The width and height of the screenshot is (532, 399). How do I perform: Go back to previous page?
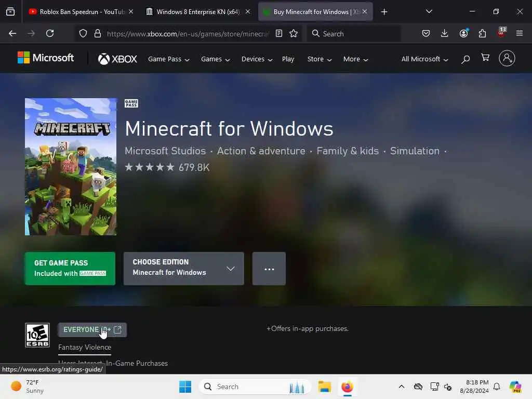point(12,33)
